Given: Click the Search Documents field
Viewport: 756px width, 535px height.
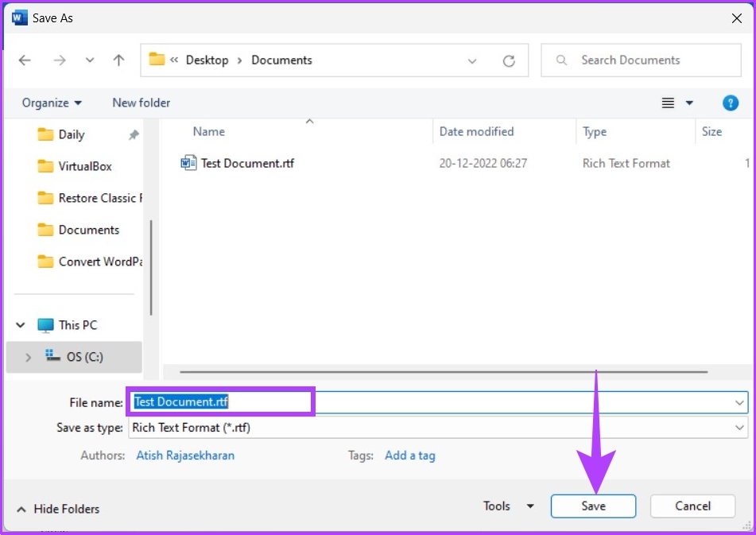Looking at the screenshot, I should click(x=652, y=60).
